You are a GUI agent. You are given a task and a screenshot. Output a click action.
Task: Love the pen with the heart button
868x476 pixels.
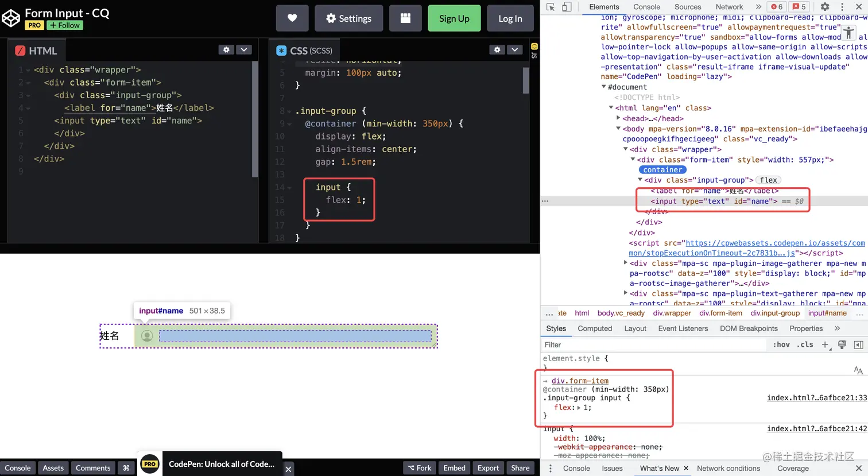(x=292, y=18)
